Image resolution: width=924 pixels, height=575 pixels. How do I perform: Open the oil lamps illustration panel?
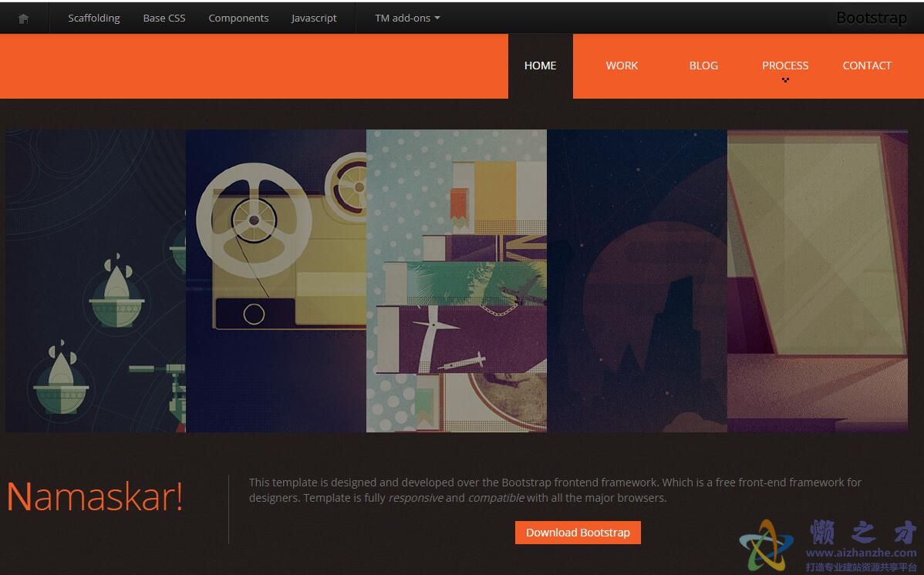pos(96,281)
